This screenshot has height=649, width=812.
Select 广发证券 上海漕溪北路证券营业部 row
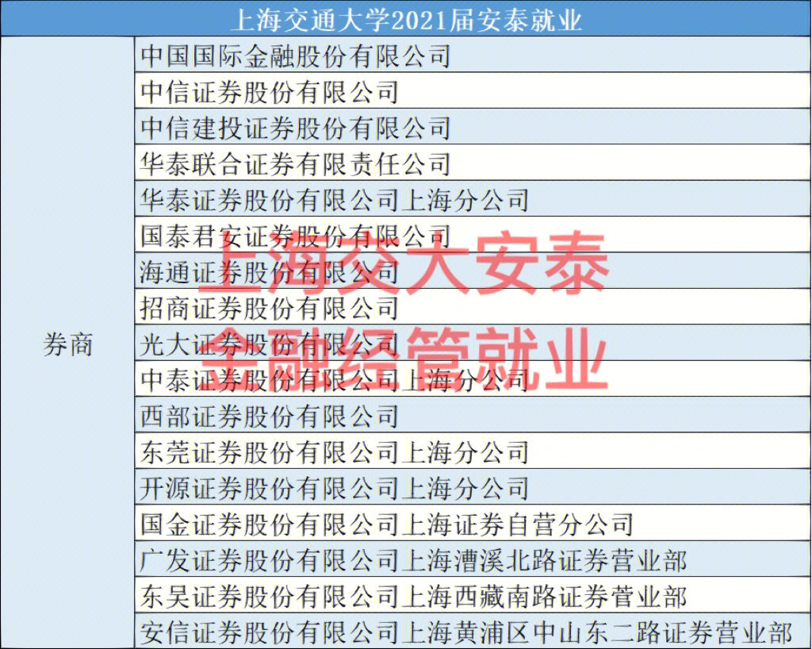473,560
